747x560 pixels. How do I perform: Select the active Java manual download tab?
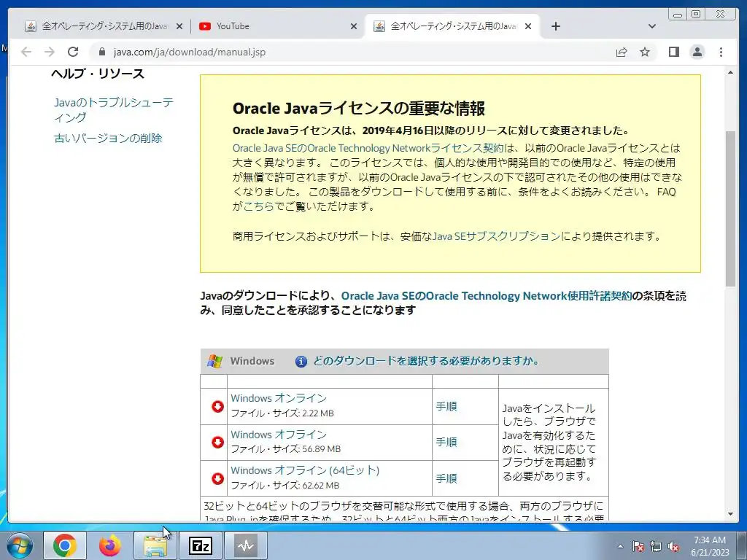452,26
